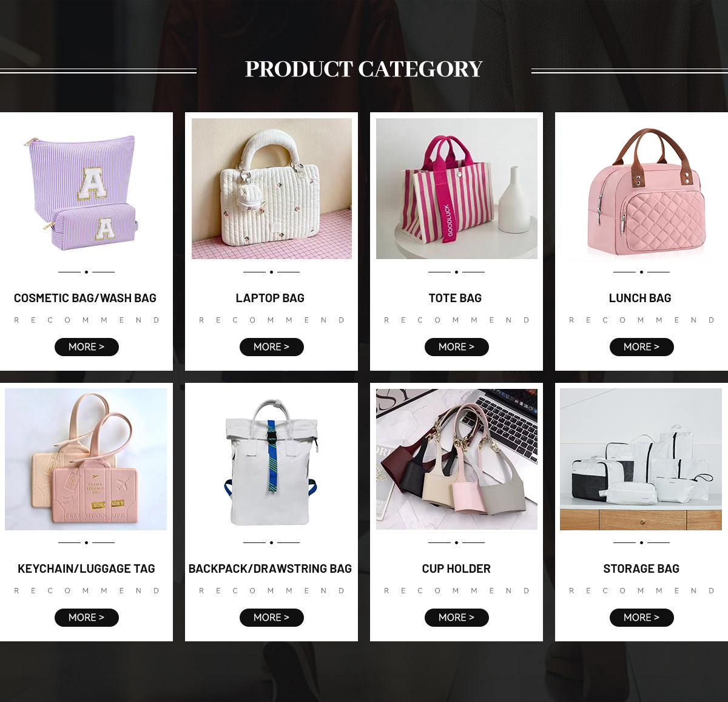
Task: View the white storage bag set photo
Action: point(641,459)
